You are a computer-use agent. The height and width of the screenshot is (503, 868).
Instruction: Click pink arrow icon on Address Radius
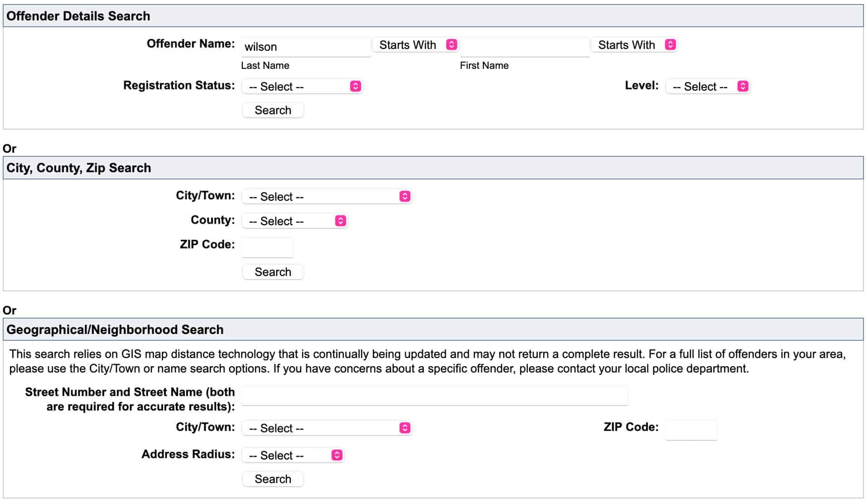point(337,455)
